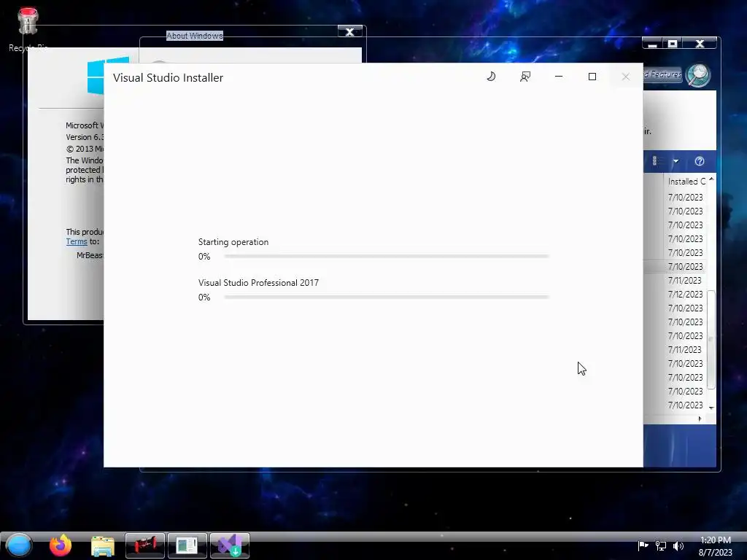747x560 pixels.
Task: Open volume control in system tray
Action: point(678,545)
